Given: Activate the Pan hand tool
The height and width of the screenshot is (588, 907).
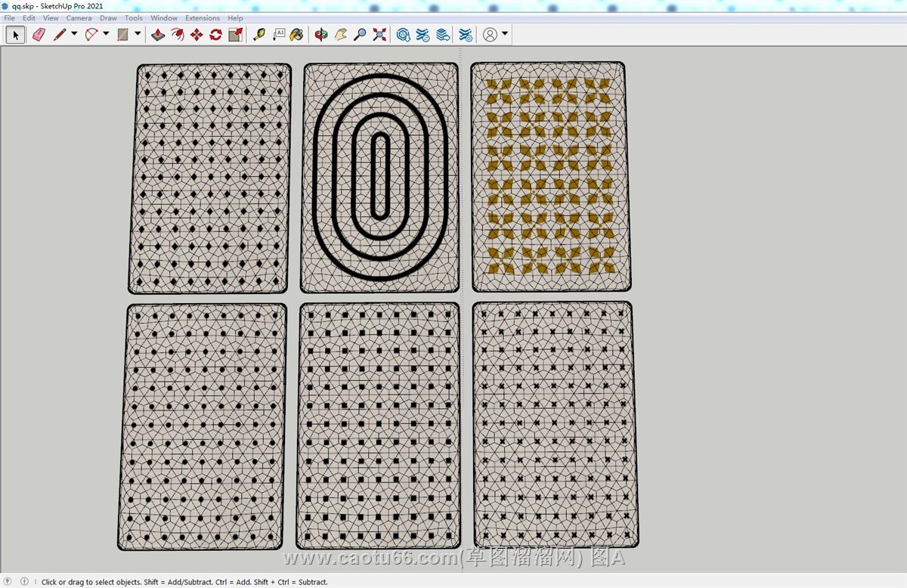Looking at the screenshot, I should coord(341,35).
